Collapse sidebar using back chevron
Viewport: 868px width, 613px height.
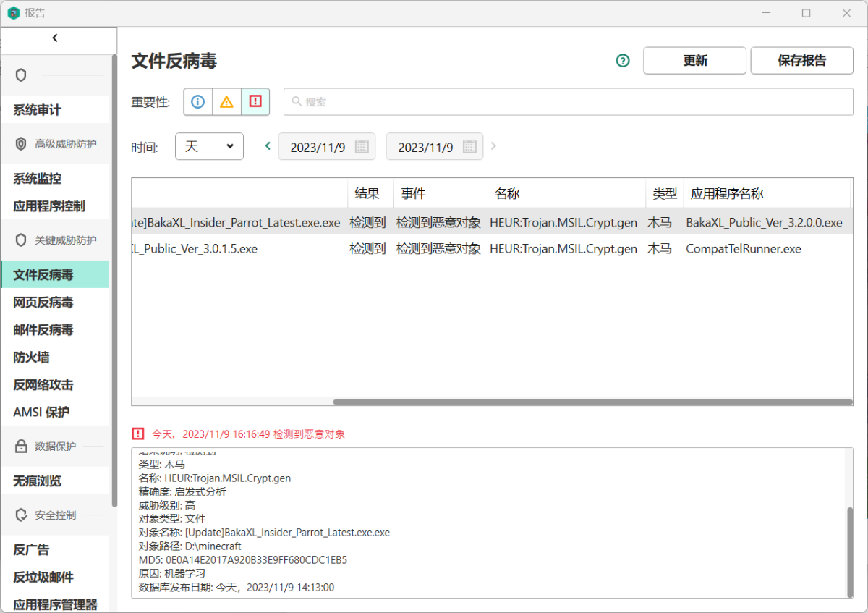[x=55, y=38]
